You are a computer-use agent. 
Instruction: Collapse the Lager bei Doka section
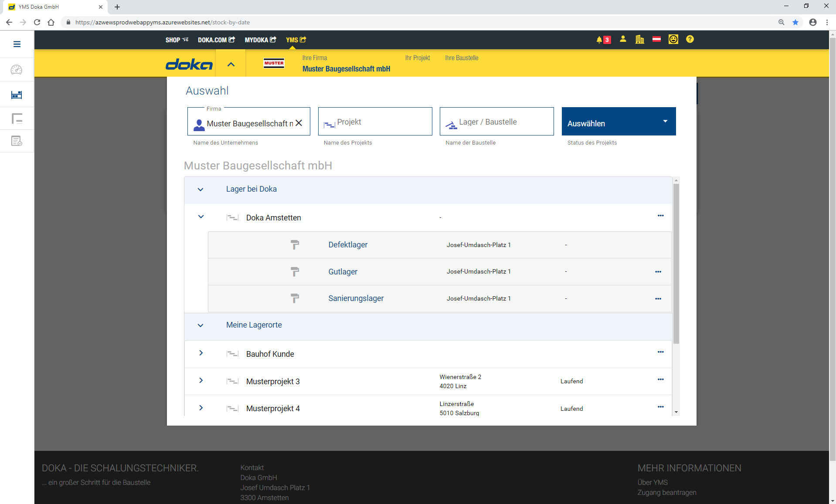[201, 189]
